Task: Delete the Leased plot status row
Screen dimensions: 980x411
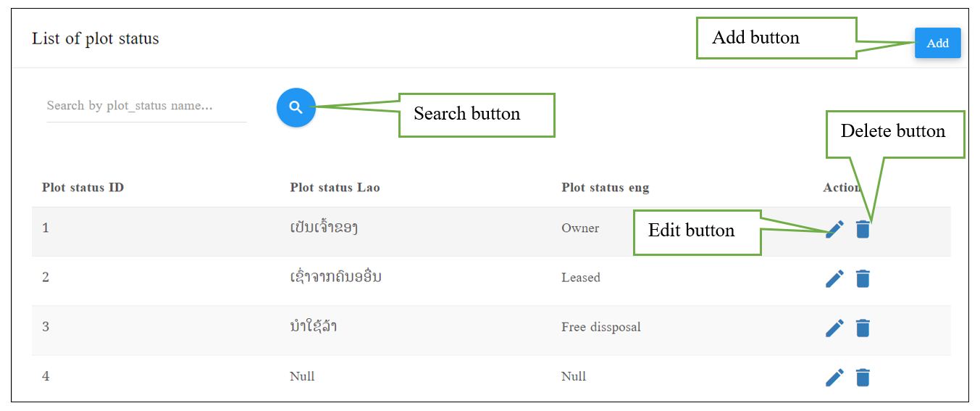Action: click(x=862, y=278)
